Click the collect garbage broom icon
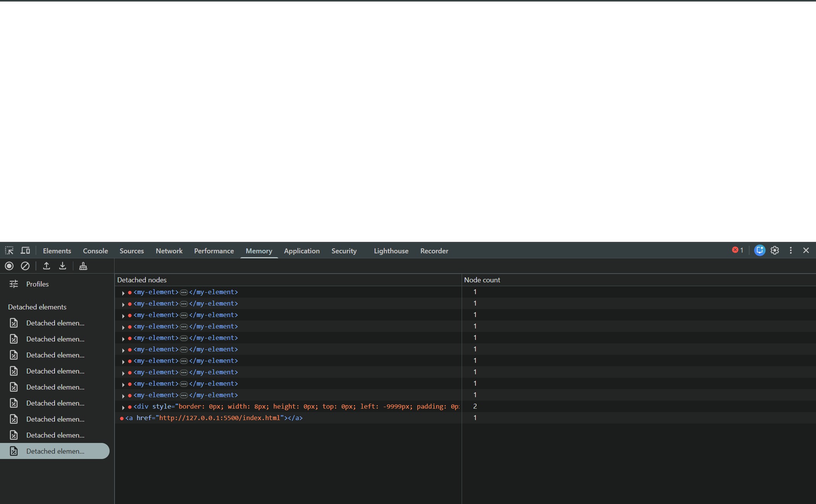 tap(83, 266)
